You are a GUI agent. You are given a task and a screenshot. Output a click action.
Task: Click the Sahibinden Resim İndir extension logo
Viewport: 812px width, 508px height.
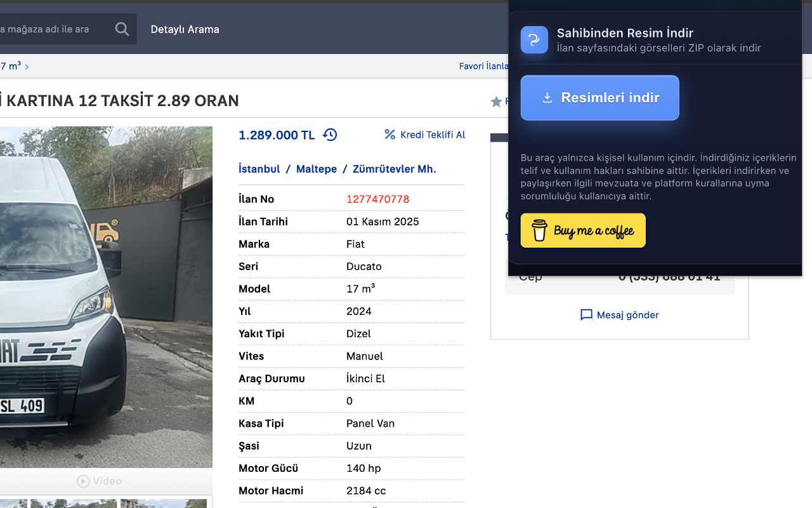click(x=534, y=39)
